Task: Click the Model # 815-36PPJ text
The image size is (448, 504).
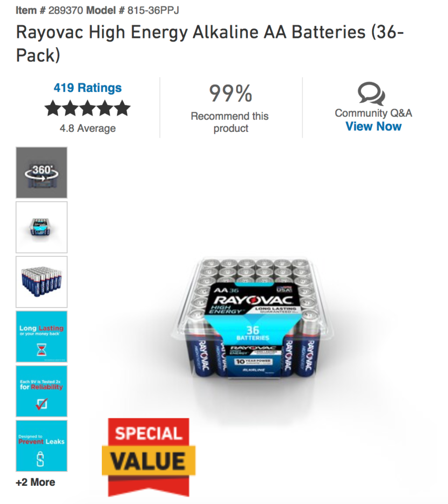Action: (x=133, y=10)
